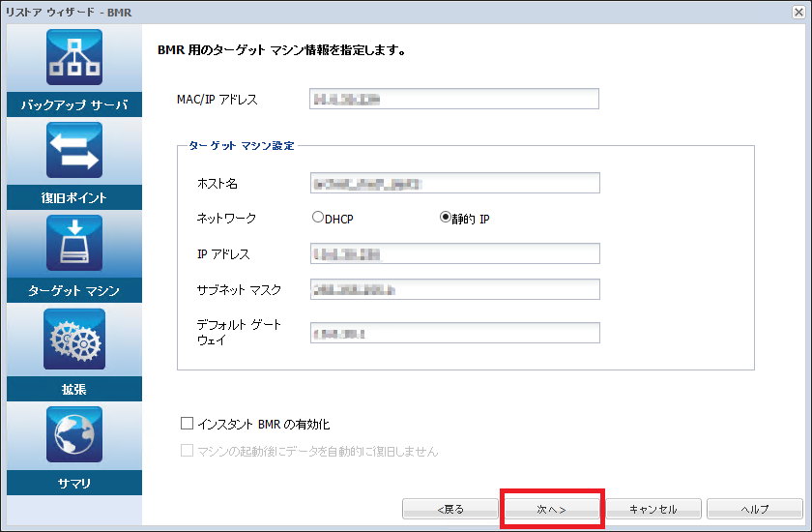This screenshot has height=532, width=812.
Task: Open the サマリ step label
Action: coord(74,483)
